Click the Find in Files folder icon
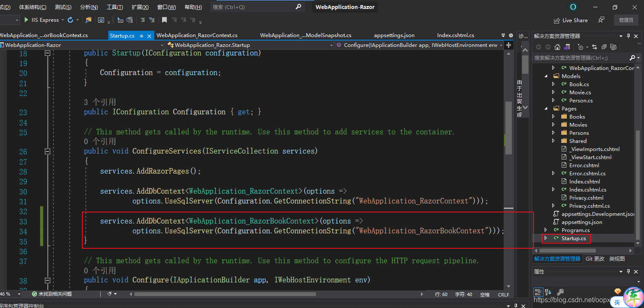644x308 pixels. (x=87, y=20)
